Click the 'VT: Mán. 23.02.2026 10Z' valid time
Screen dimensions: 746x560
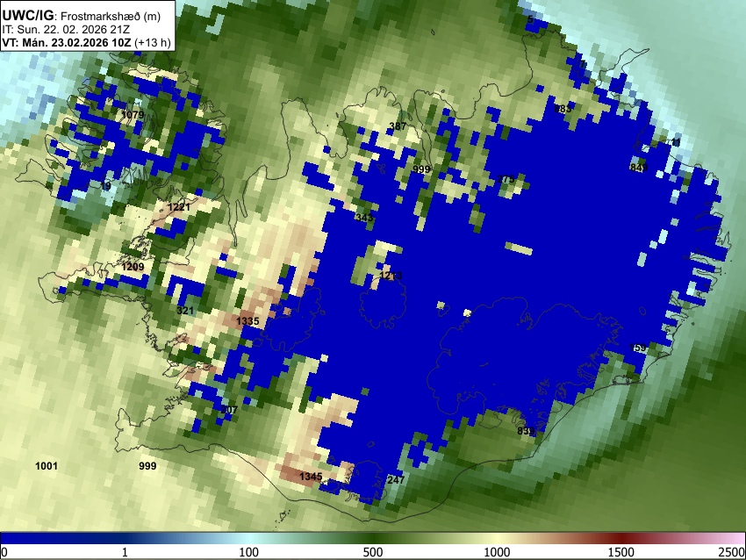coord(67,42)
